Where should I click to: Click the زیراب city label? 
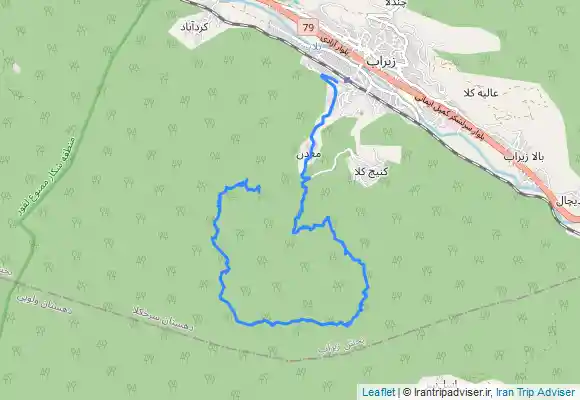pos(381,62)
